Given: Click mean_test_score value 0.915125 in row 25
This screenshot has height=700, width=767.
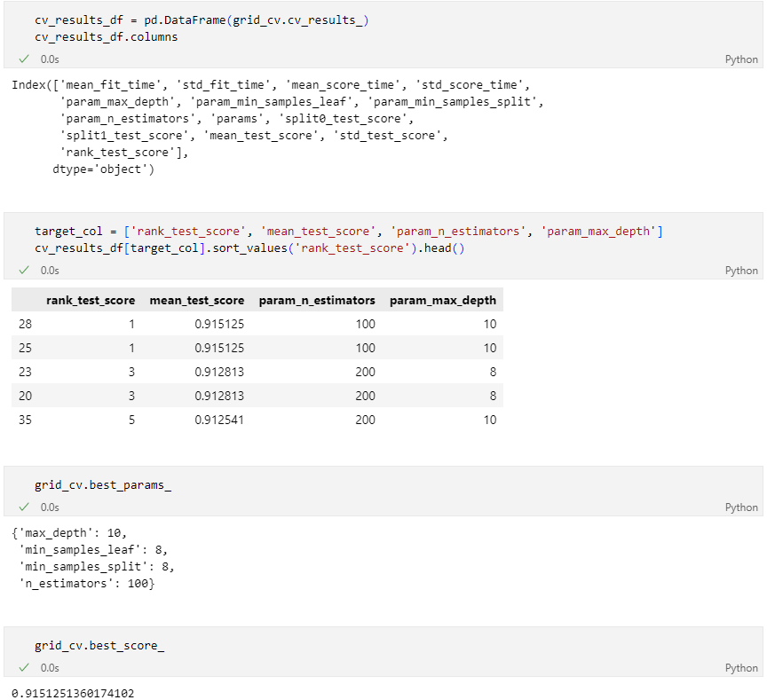Looking at the screenshot, I should tap(219, 348).
